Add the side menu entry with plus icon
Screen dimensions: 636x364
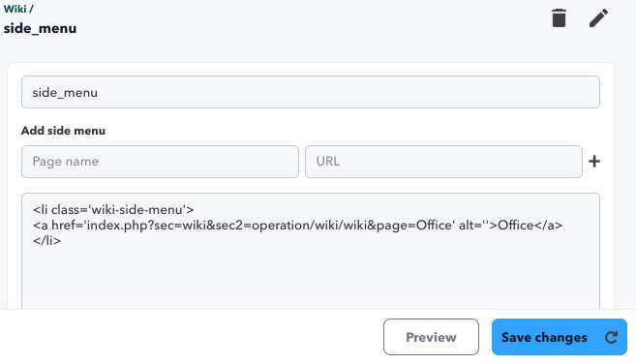pos(594,162)
